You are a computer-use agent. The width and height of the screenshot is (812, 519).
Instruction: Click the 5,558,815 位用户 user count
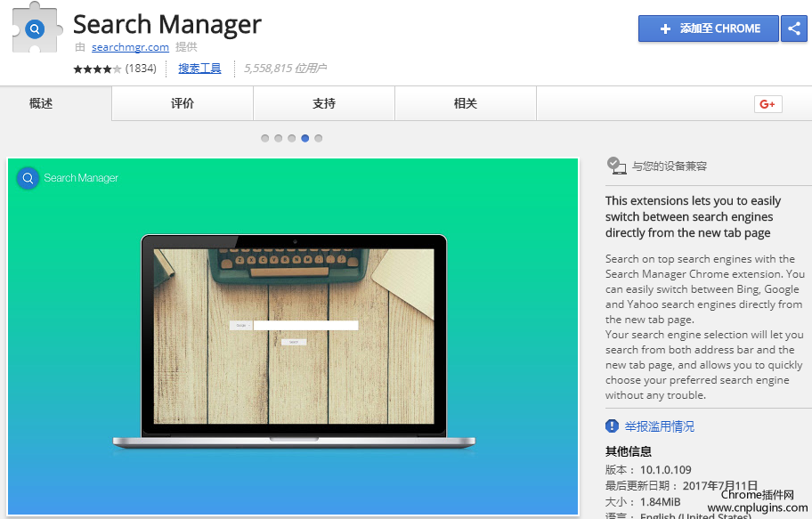point(285,69)
